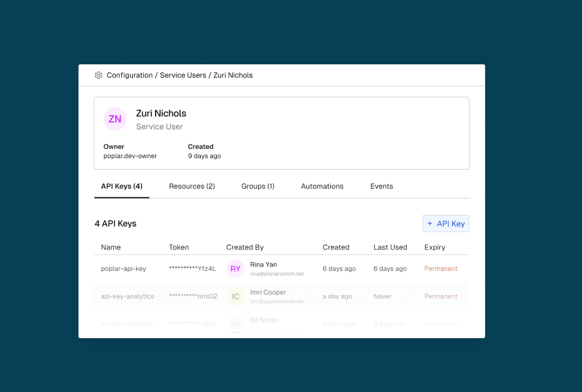Viewport: 582px width, 392px height.
Task: Click the Configuration gear icon
Action: pos(99,75)
